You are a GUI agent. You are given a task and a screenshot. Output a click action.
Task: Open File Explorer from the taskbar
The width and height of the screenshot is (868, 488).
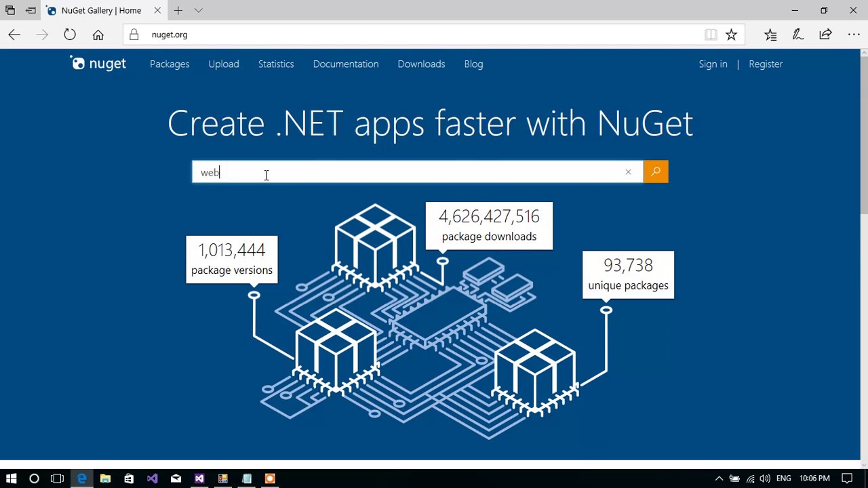[105, 479]
